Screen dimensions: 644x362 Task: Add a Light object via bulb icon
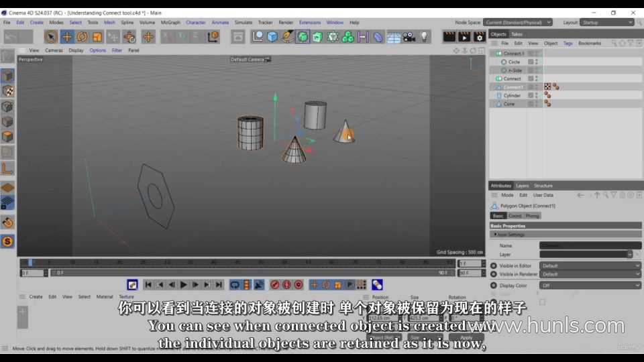tap(424, 37)
